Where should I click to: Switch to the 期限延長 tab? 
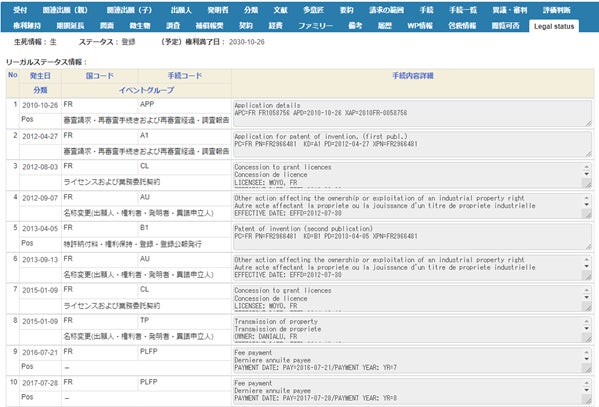pyautogui.click(x=70, y=26)
